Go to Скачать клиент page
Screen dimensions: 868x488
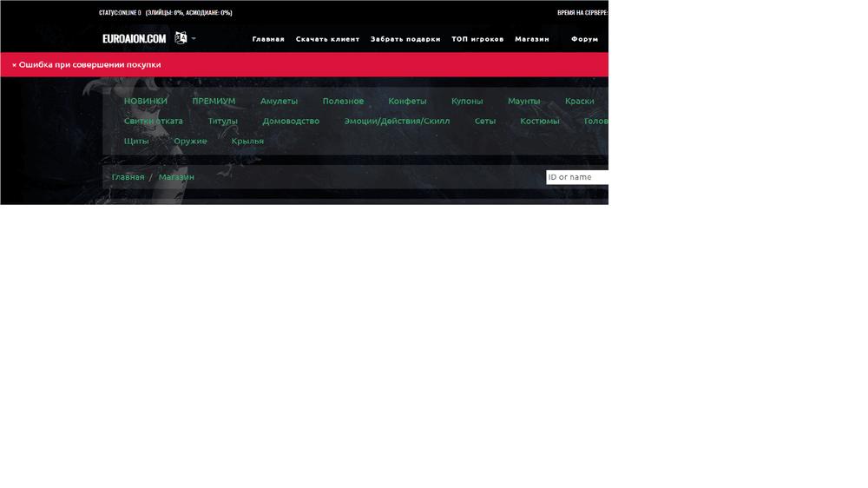pos(327,39)
